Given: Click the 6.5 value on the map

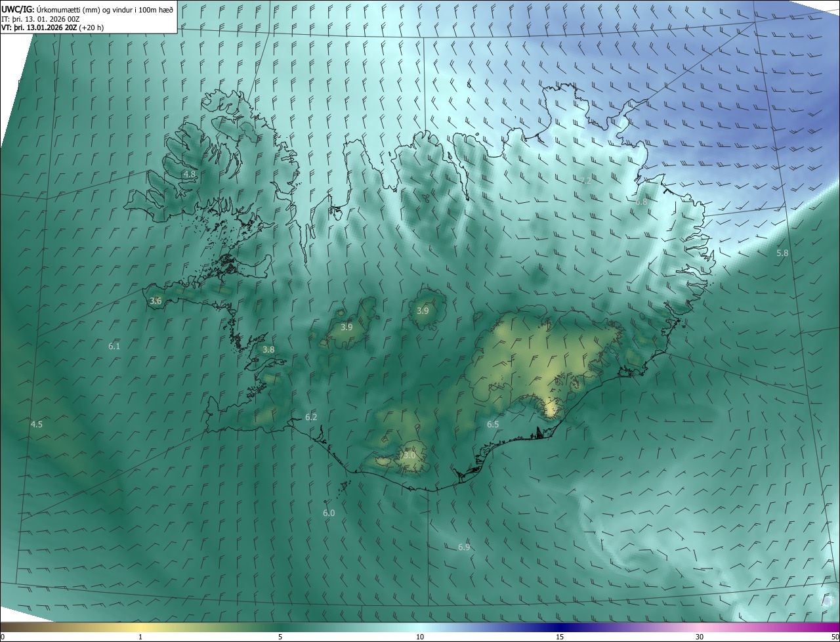Looking at the screenshot, I should click(493, 424).
